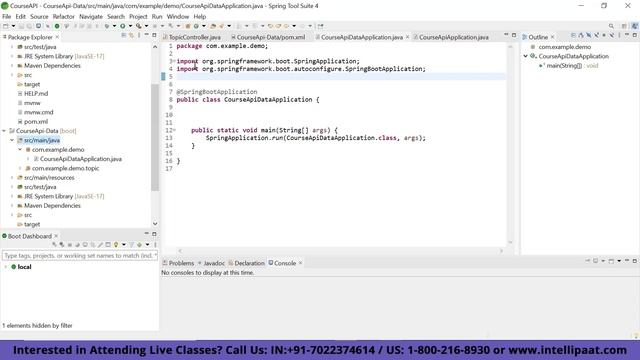Click the Open Perspective icon

tap(624, 26)
